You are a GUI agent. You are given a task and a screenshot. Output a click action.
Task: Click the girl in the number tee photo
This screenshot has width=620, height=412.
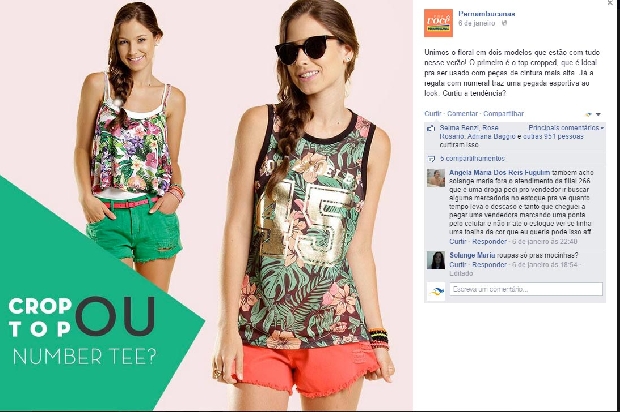[304, 206]
